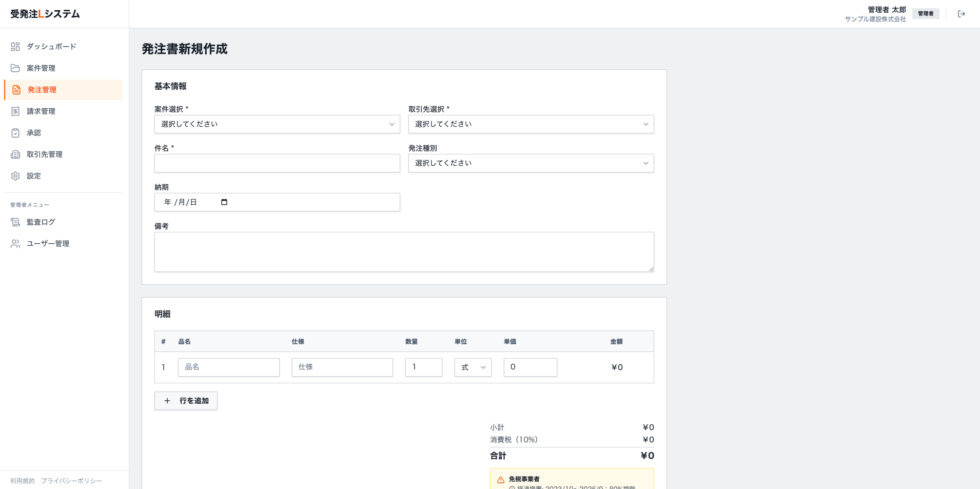Click the user name 管理者 太郎
Screen dimensions: 980x489
coord(887,10)
